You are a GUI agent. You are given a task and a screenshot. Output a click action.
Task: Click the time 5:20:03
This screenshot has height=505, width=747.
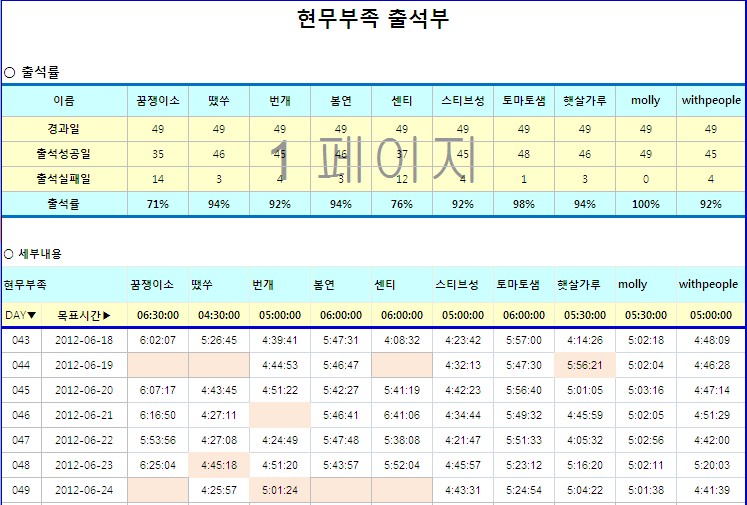[x=711, y=465]
